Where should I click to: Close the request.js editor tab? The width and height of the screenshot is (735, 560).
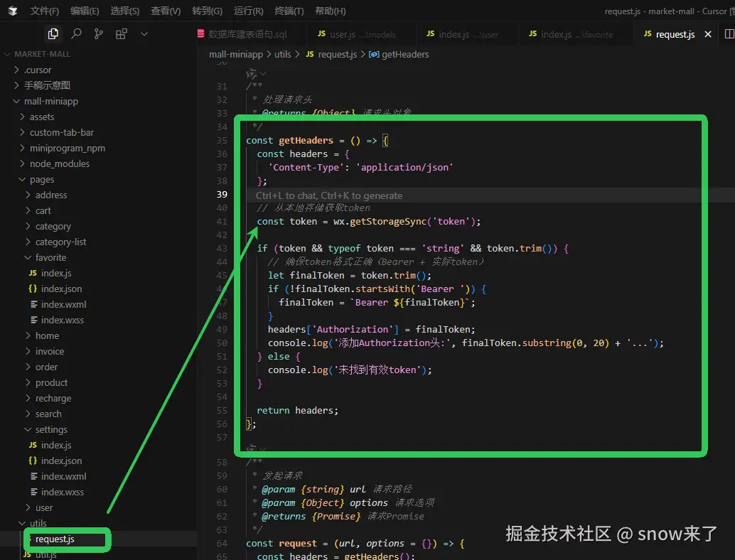click(x=708, y=34)
